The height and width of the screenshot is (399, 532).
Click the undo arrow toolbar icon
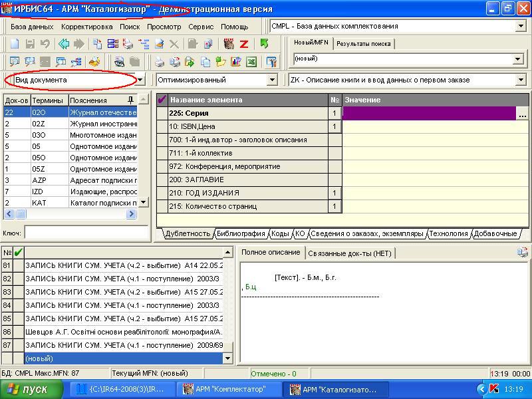45,44
